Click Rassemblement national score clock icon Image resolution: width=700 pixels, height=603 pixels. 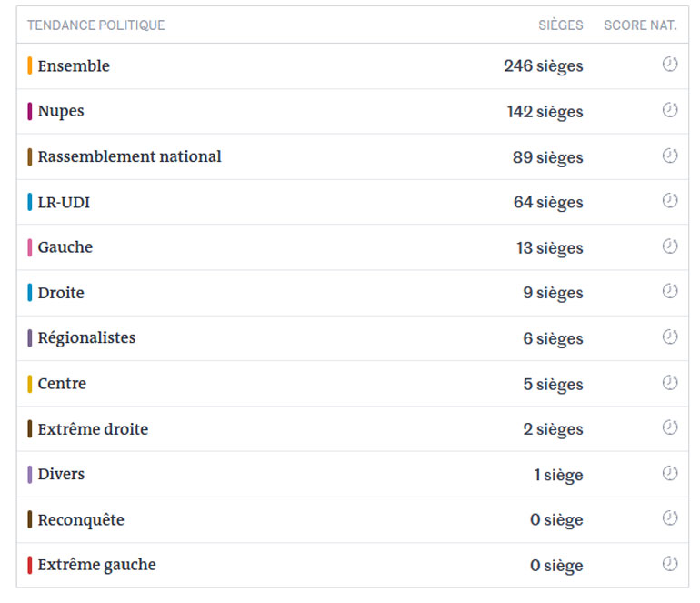tap(670, 156)
